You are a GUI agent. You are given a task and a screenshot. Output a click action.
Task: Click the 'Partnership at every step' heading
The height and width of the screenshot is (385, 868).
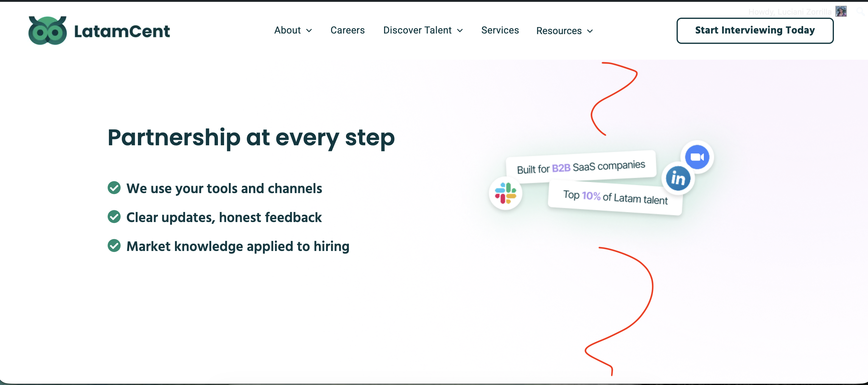251,138
